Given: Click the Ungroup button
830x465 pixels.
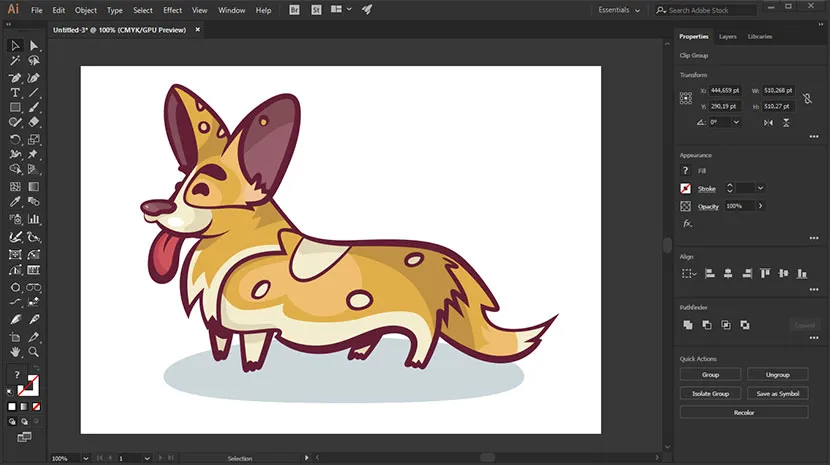Looking at the screenshot, I should (777, 374).
